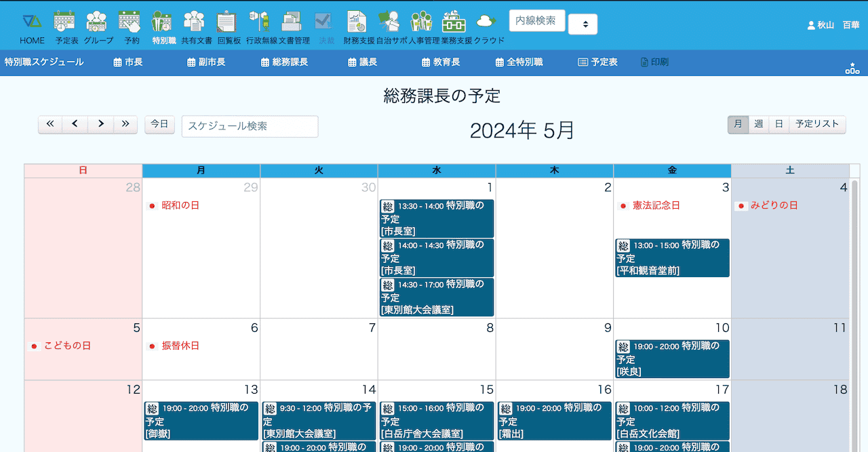Screen dimensions: 868x452
Task: Click the 行政無線 icon
Action: click(261, 28)
